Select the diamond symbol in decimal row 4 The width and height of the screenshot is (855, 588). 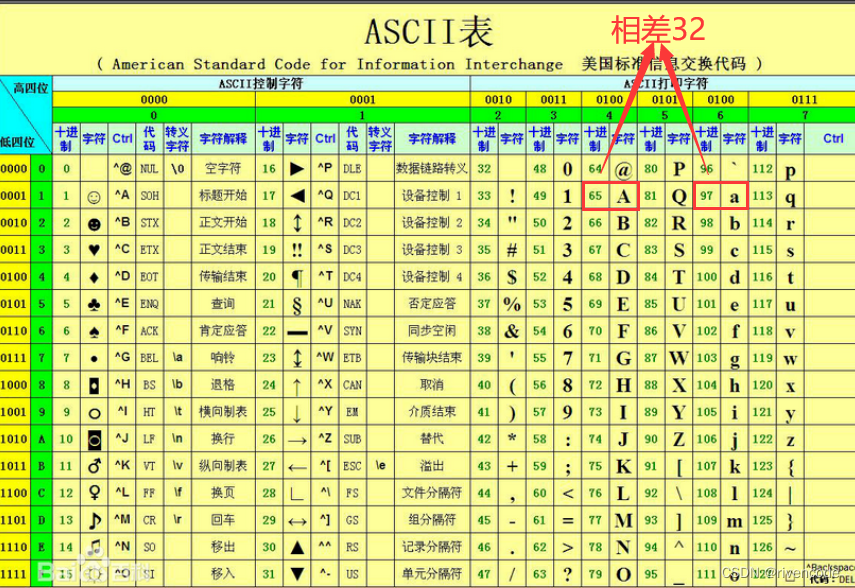coord(94,278)
